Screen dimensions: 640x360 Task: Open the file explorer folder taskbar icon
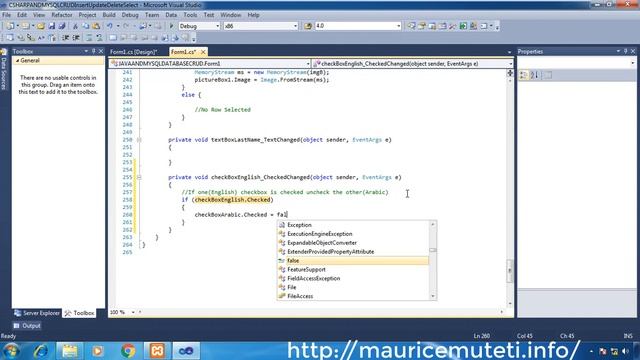click(x=70, y=351)
